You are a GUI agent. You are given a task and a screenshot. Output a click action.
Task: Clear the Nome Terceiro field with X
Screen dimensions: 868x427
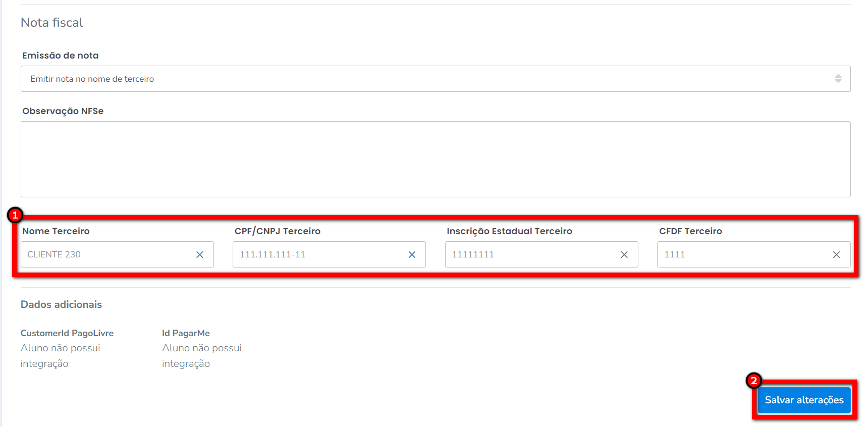click(x=200, y=255)
